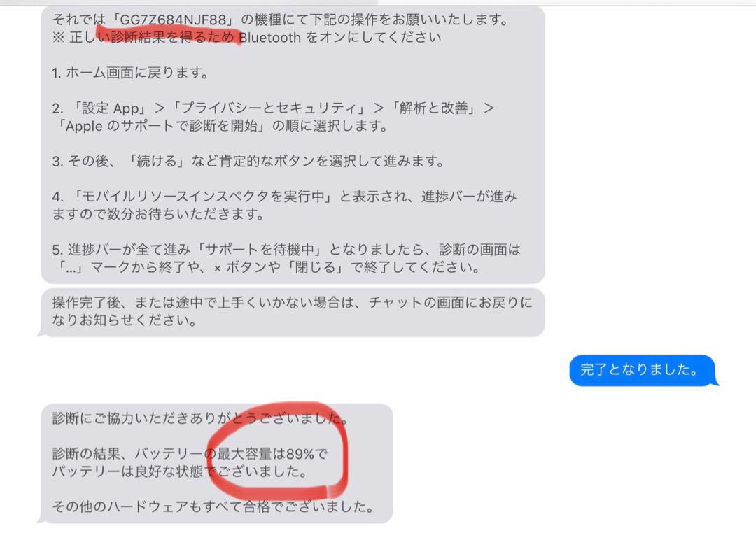756x533 pixels.
Task: Click the 設定 App text in step 2
Action: [x=113, y=108]
